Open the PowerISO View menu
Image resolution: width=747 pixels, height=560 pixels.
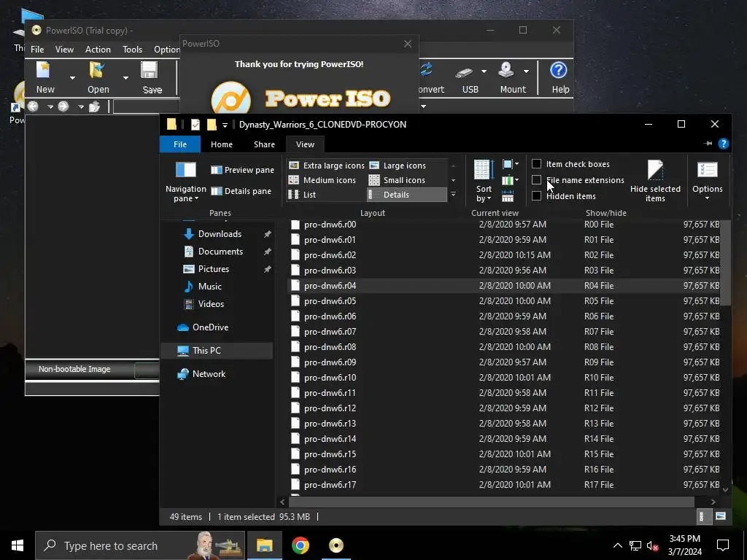point(64,49)
